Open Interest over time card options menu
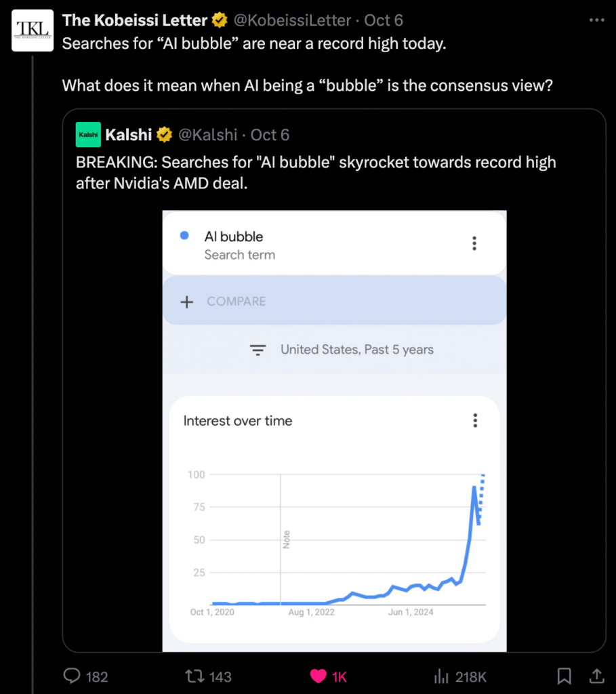 tap(475, 421)
